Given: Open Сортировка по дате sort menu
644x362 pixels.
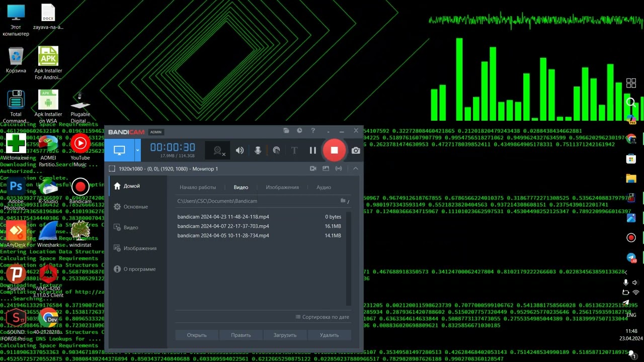Looking at the screenshot, I should point(323,317).
